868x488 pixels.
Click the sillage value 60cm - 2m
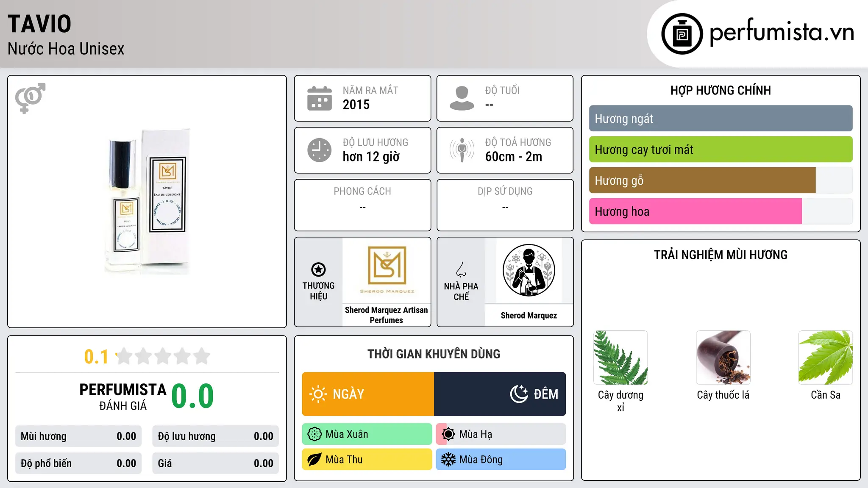514,157
